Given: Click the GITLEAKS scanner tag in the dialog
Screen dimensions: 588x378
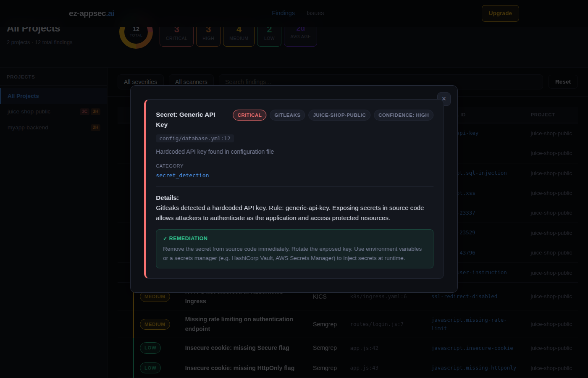Looking at the screenshot, I should pos(287,115).
